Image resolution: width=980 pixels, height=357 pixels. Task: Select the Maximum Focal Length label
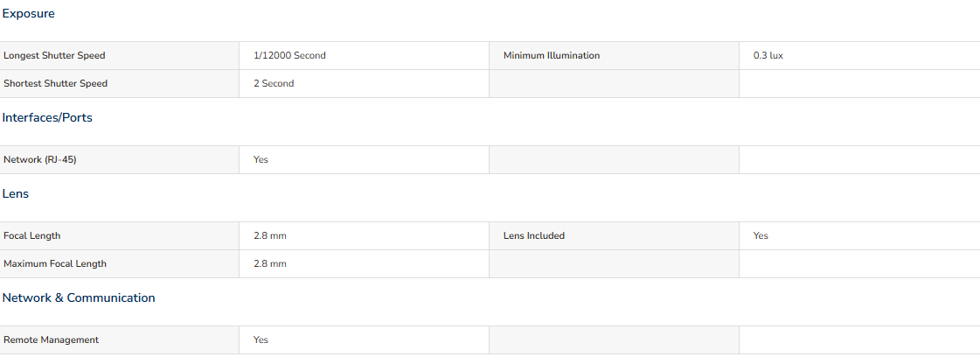click(55, 264)
